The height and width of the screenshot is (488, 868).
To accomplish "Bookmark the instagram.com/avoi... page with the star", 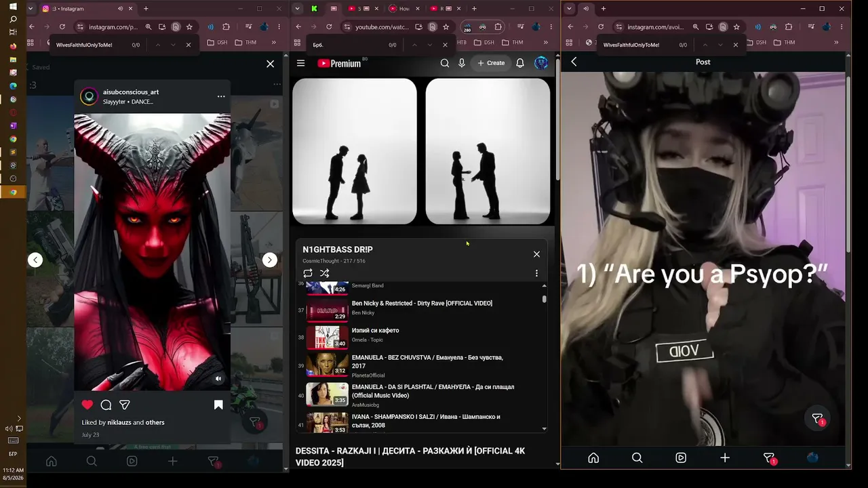I will [x=736, y=27].
